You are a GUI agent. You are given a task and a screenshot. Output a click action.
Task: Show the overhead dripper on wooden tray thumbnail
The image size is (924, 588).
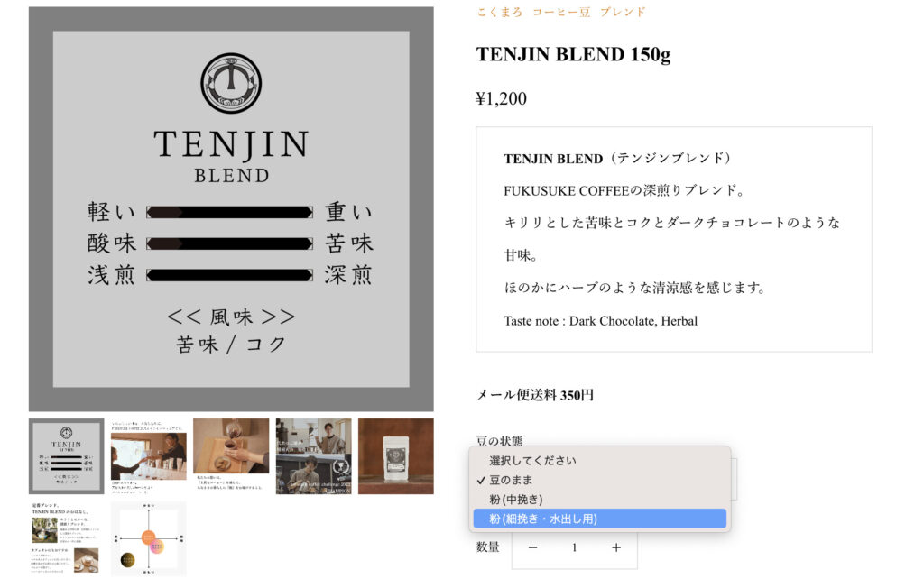pos(231,456)
